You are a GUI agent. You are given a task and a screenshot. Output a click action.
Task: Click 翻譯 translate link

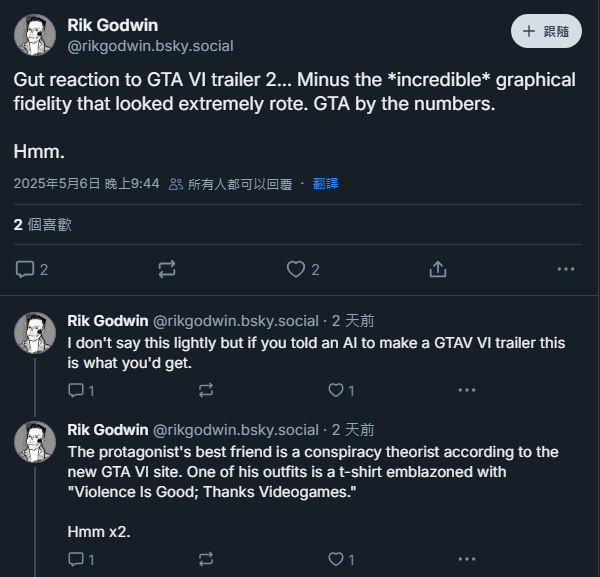coord(326,184)
